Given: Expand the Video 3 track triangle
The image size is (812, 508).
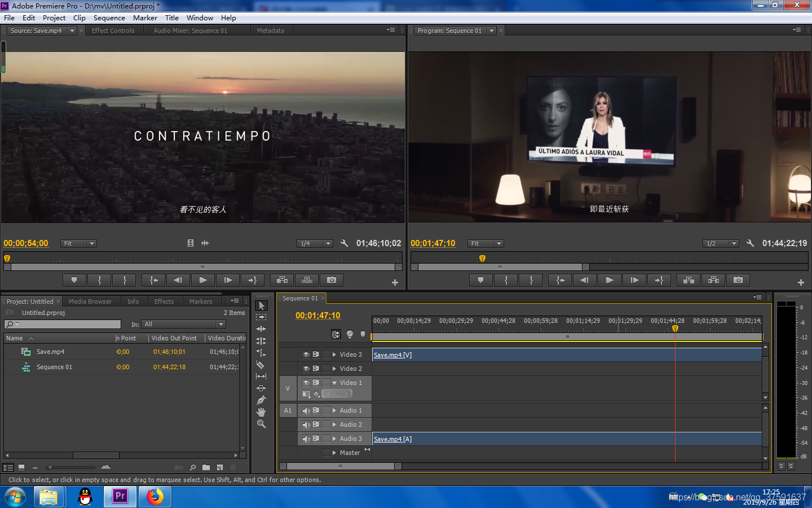Looking at the screenshot, I should (x=334, y=354).
